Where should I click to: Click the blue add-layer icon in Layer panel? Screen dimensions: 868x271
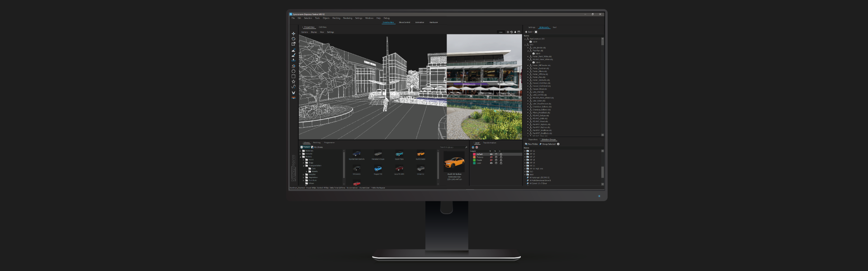pos(473,147)
